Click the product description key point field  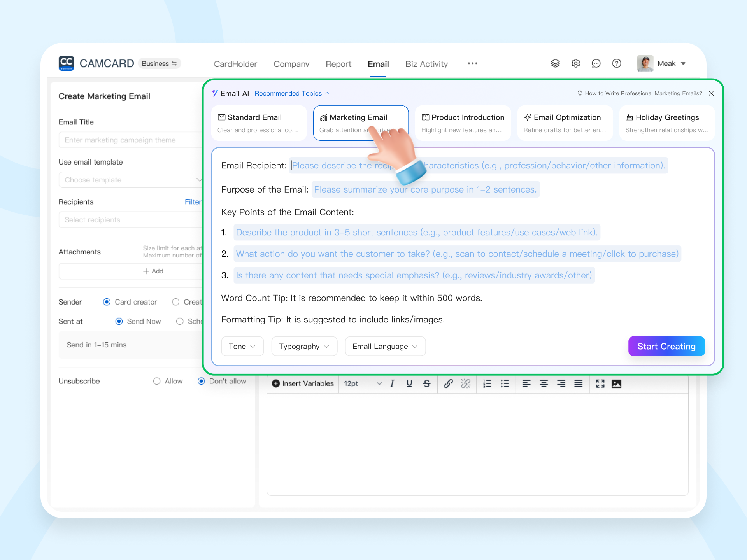[417, 232]
